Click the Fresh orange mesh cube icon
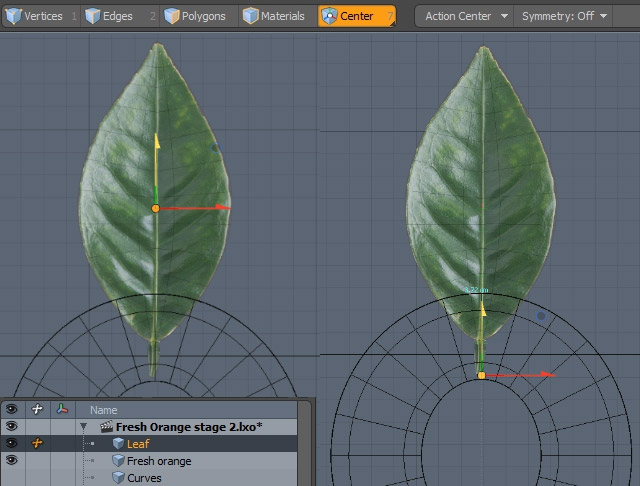Image resolution: width=640 pixels, height=486 pixels. [x=118, y=461]
